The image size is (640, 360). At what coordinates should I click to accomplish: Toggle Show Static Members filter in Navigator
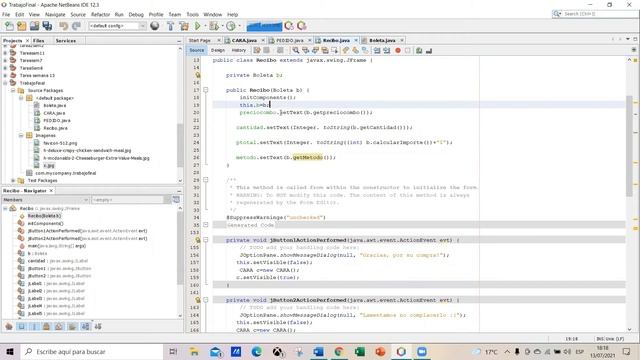click(34, 327)
